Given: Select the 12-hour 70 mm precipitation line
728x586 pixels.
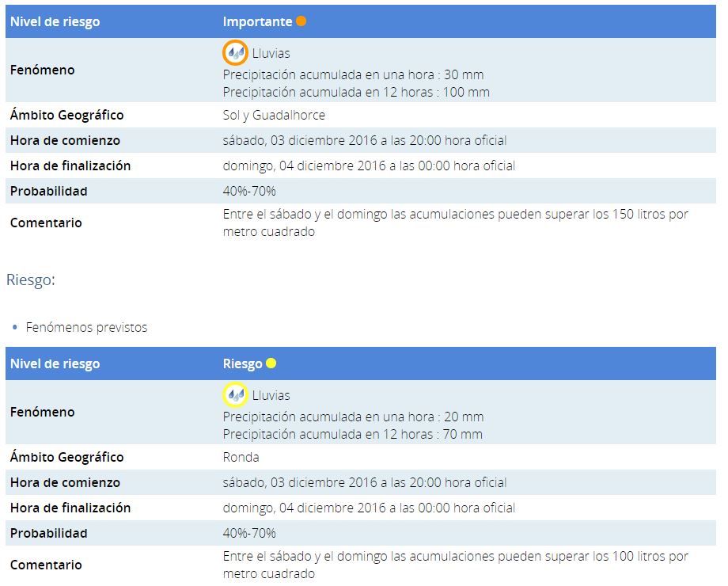Looking at the screenshot, I should 352,434.
